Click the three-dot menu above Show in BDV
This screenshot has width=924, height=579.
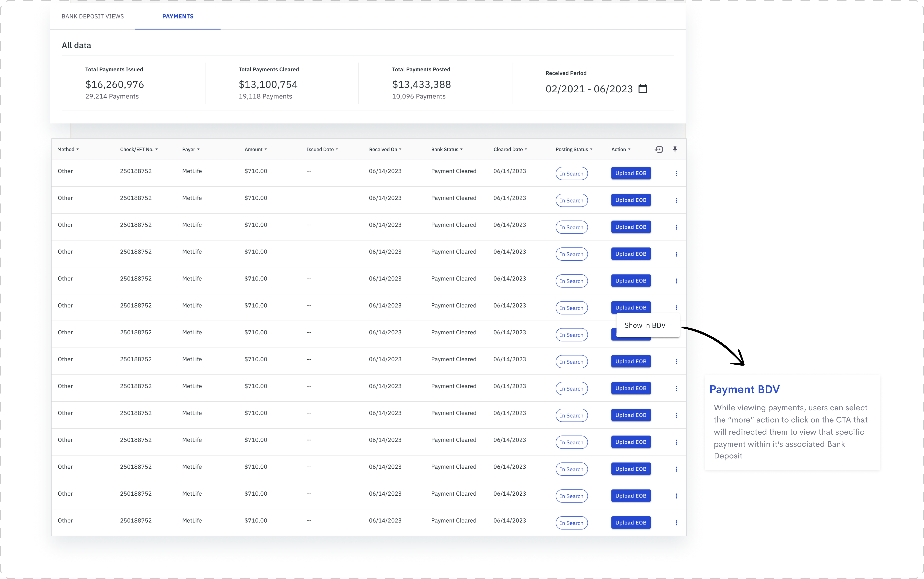coord(676,308)
